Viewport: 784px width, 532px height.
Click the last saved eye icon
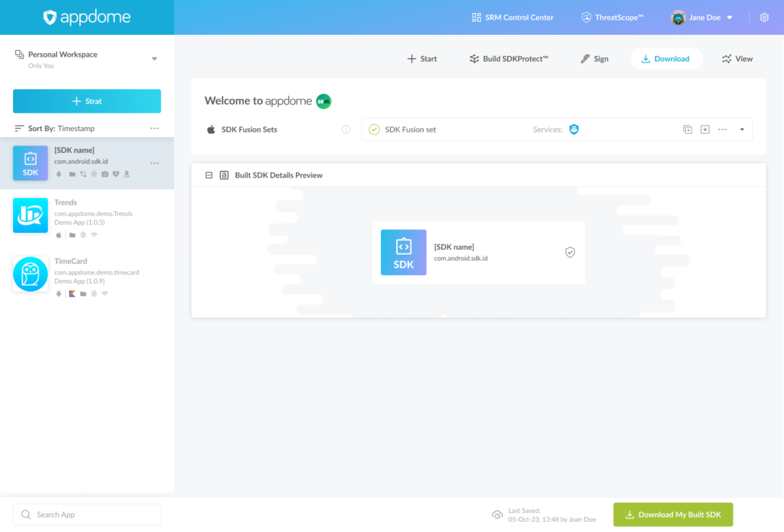click(x=497, y=515)
